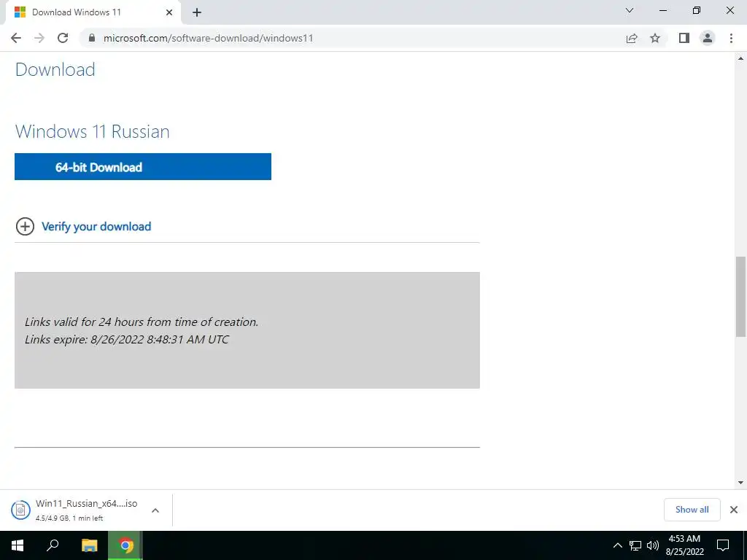The height and width of the screenshot is (560, 747).
Task: Open the Chrome profile avatar menu
Action: [x=708, y=38]
